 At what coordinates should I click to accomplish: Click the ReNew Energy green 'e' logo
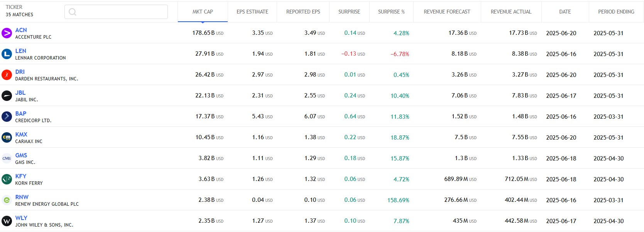7,200
